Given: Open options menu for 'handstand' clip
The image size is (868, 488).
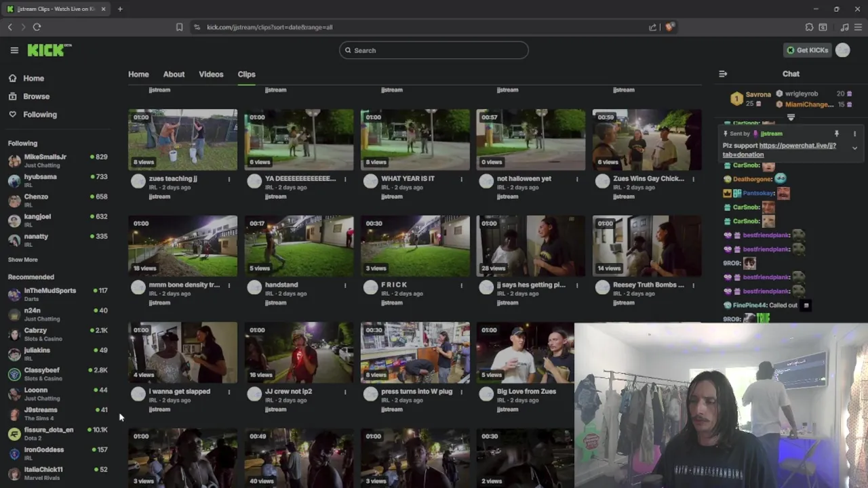Looking at the screenshot, I should click(345, 286).
